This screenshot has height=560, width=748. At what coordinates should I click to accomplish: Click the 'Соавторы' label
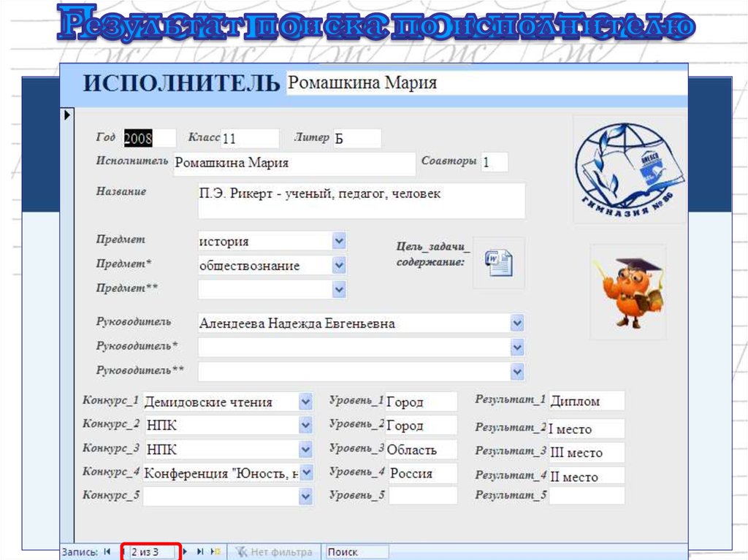[x=449, y=161]
